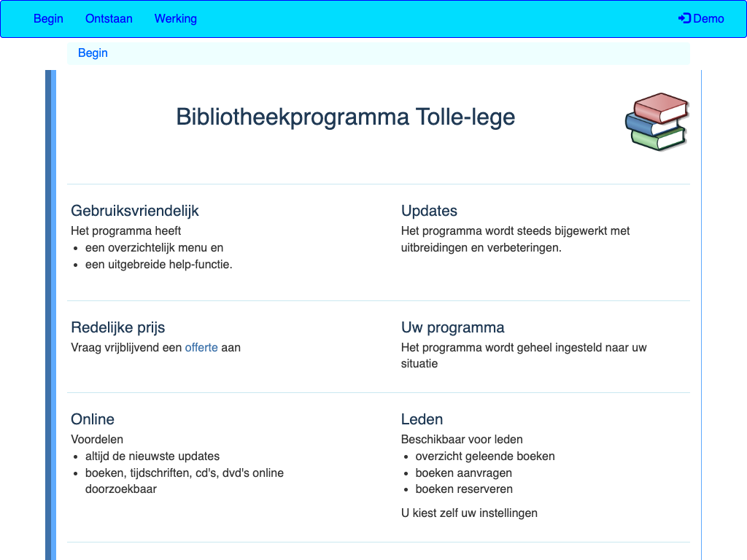Click the Online section heading
Screen dimensions: 747x560
[x=93, y=419]
